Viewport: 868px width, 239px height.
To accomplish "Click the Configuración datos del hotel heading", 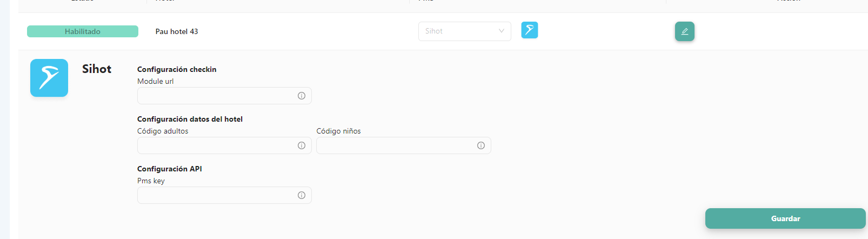I will (x=190, y=119).
